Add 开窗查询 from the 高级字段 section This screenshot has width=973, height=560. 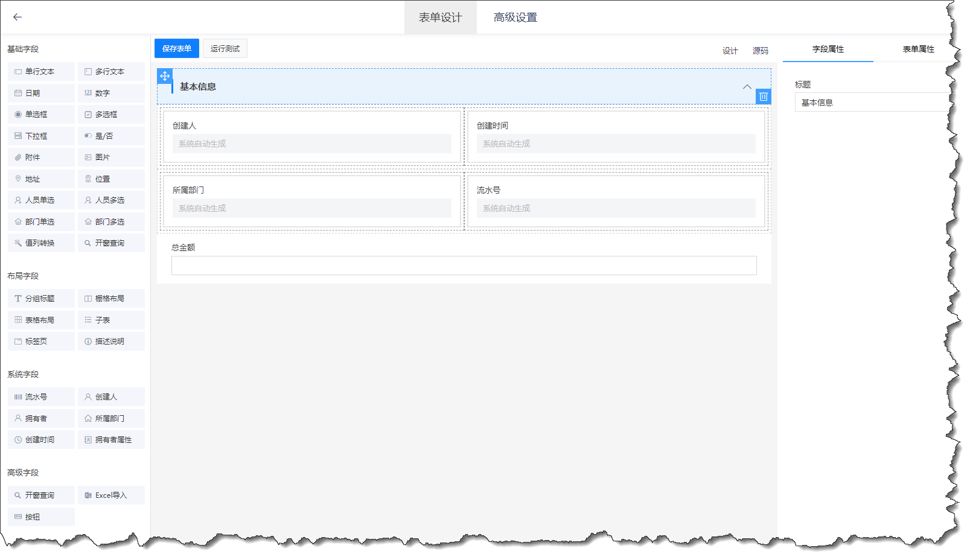(41, 495)
